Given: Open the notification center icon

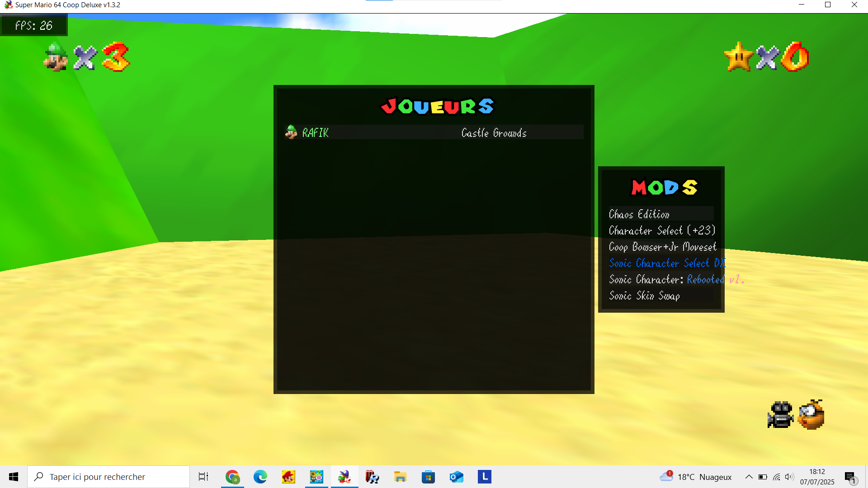Looking at the screenshot, I should coord(850,477).
